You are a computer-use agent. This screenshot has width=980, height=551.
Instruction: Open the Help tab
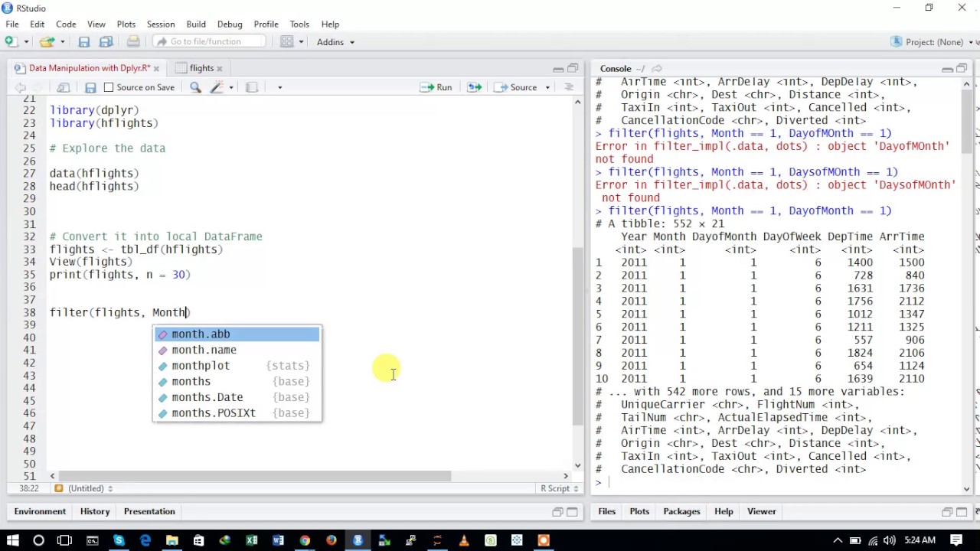[x=724, y=511]
